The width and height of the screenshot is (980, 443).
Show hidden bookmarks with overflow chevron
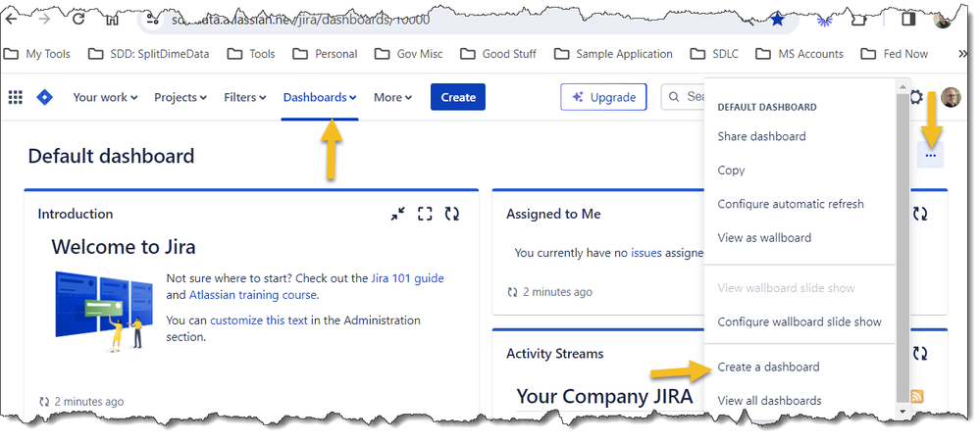pyautogui.click(x=963, y=54)
